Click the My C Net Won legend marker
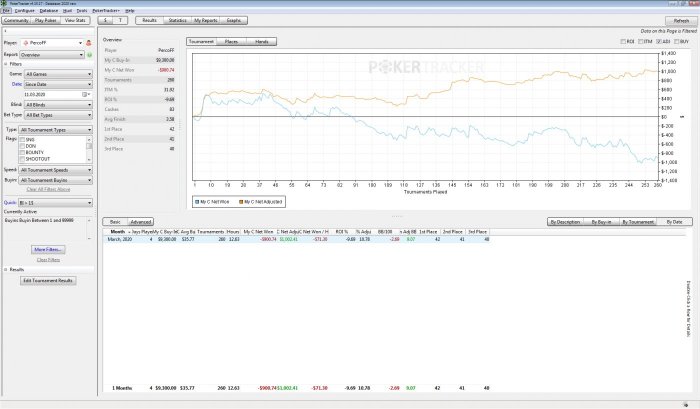Image resolution: width=700 pixels, height=409 pixels. tap(195, 201)
